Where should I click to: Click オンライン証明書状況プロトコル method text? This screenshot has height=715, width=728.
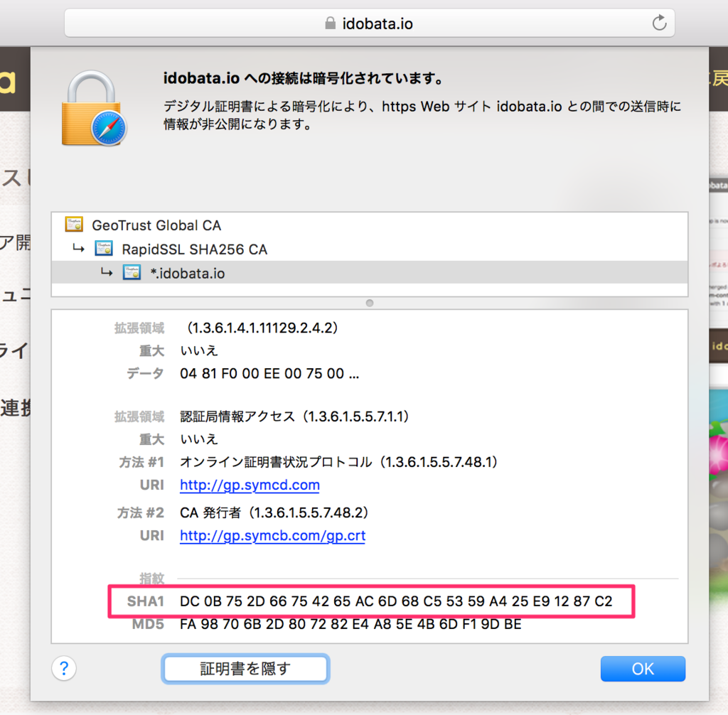pos(339,462)
